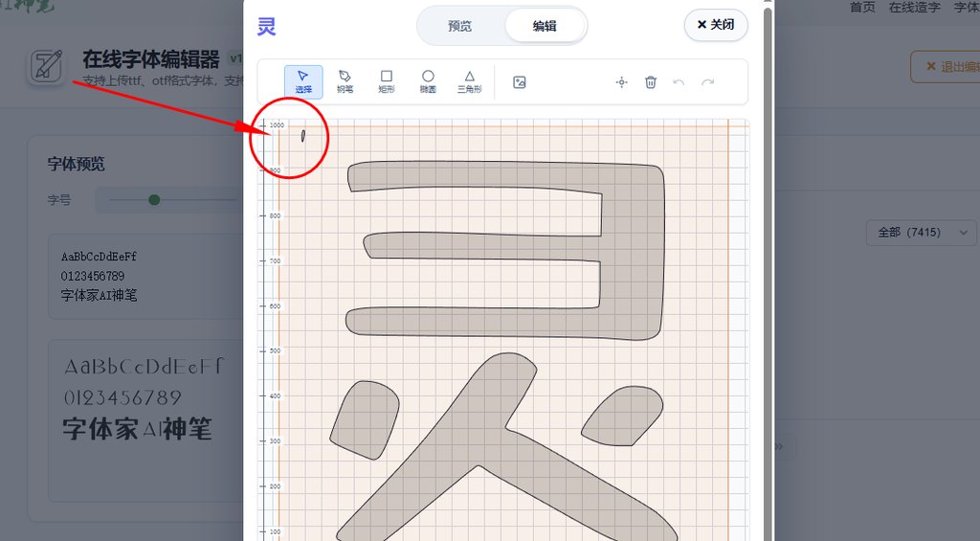Open 在线造字 in the top navigation
Screen dimensions: 980x541
click(x=914, y=7)
